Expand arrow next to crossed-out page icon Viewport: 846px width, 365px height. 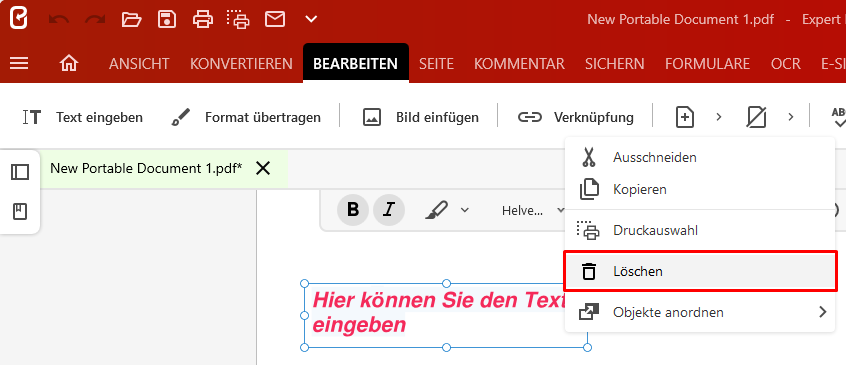pyautogui.click(x=791, y=117)
